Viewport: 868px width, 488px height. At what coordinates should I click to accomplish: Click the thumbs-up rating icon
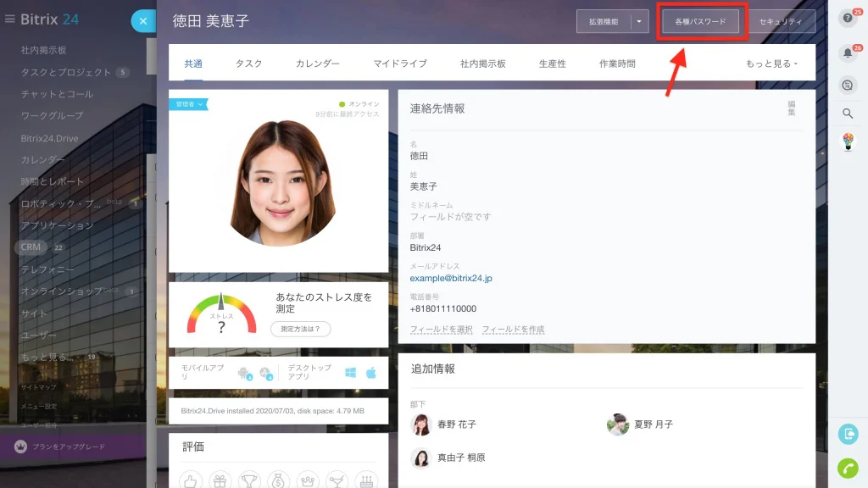pos(191,481)
